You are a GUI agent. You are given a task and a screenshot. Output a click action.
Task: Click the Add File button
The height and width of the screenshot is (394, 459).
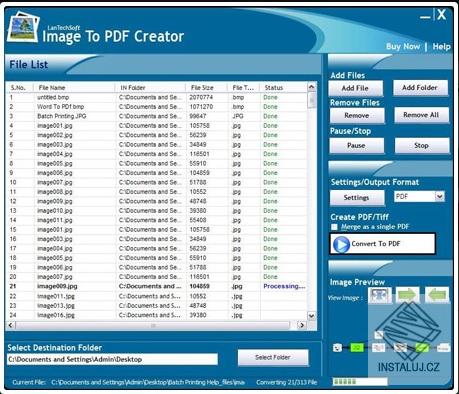point(355,88)
